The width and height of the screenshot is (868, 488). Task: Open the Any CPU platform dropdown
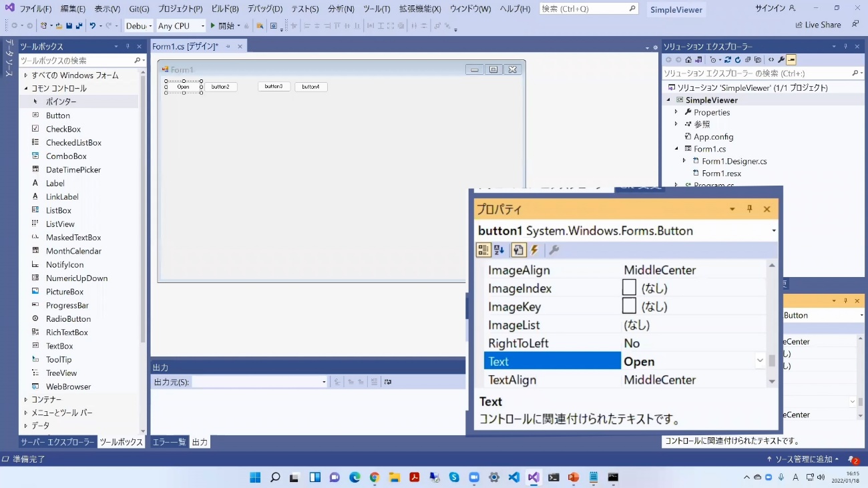tap(181, 26)
